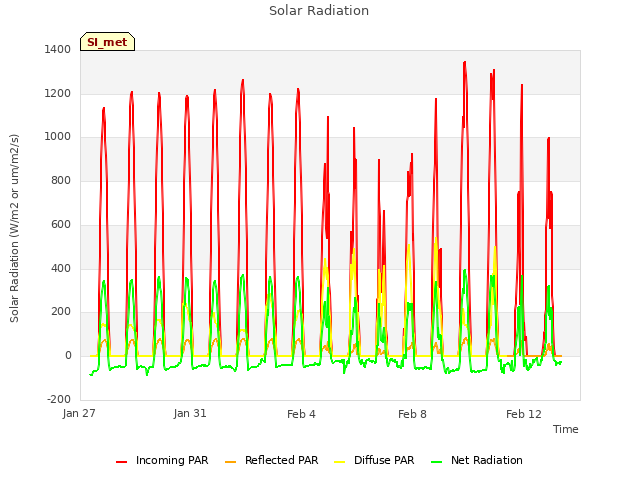The height and width of the screenshot is (480, 640).
Task: Click the -200 y-axis tick label
Action: click(x=59, y=399)
